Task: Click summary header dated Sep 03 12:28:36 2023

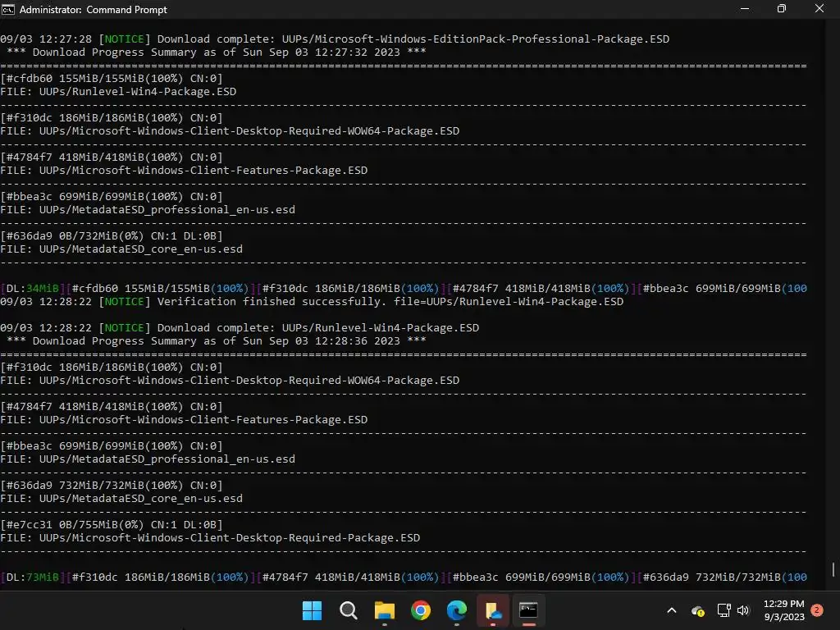Action: [x=217, y=341]
